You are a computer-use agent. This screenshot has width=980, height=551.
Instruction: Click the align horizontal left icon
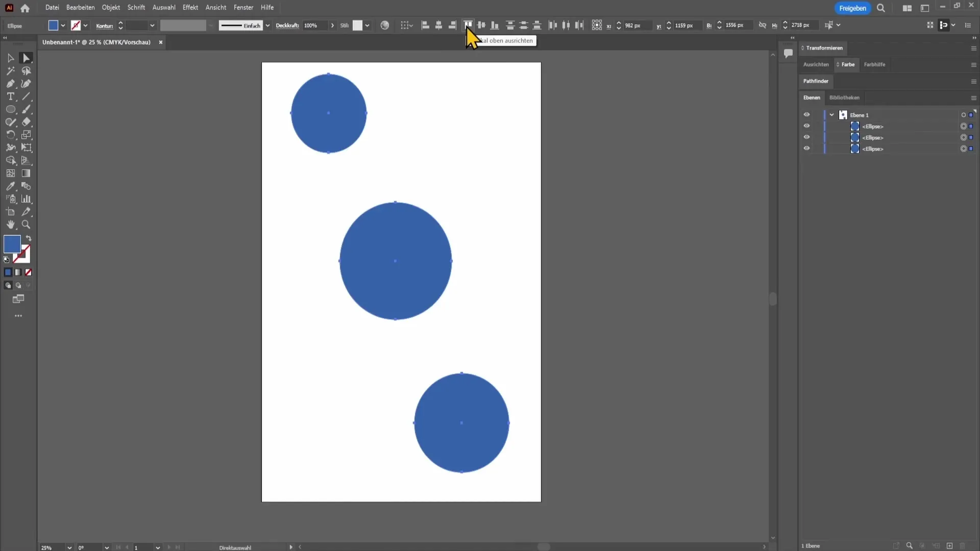(x=425, y=25)
